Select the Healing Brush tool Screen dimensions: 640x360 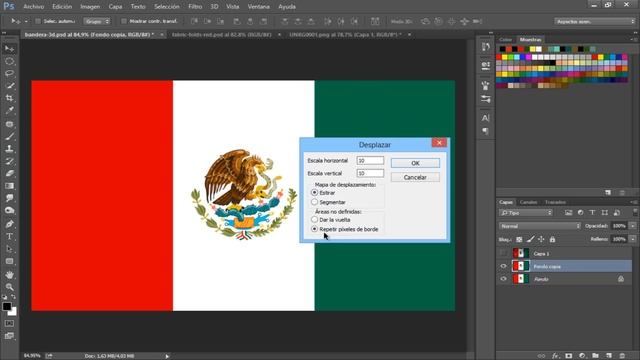click(9, 124)
